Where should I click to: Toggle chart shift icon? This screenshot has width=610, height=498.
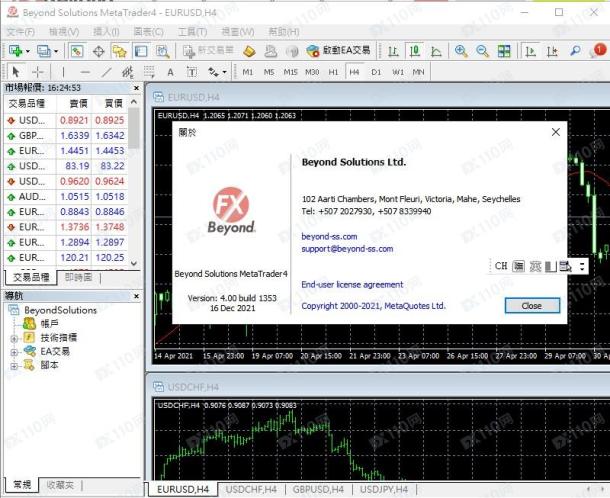pyautogui.click(x=552, y=51)
